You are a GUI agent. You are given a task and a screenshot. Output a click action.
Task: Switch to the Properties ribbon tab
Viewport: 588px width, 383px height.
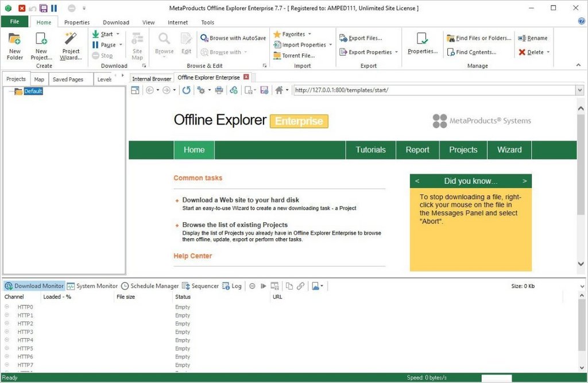pos(77,22)
